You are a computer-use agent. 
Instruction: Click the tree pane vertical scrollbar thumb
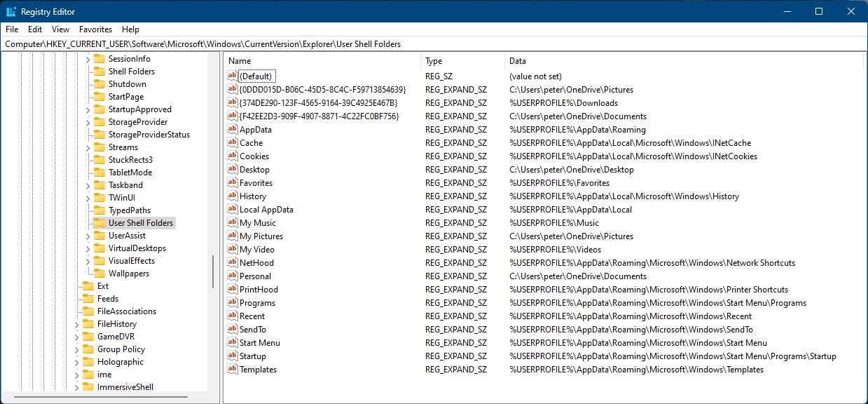(x=213, y=272)
